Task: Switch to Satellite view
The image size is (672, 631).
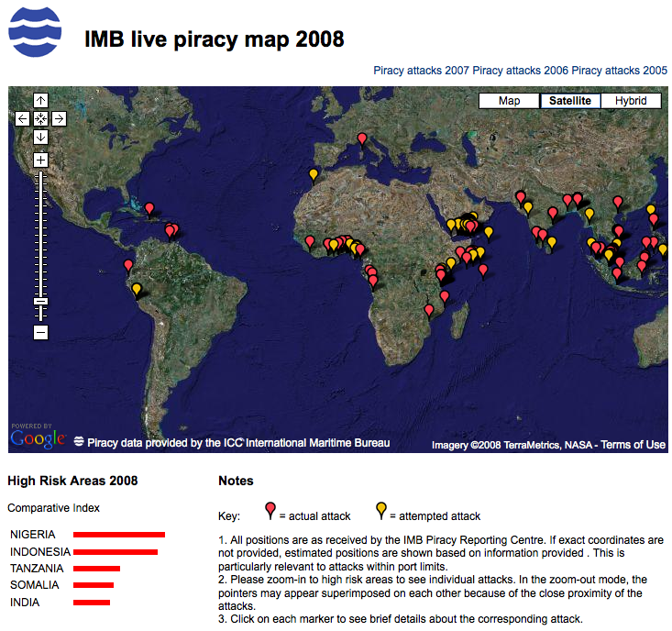Action: coord(570,101)
